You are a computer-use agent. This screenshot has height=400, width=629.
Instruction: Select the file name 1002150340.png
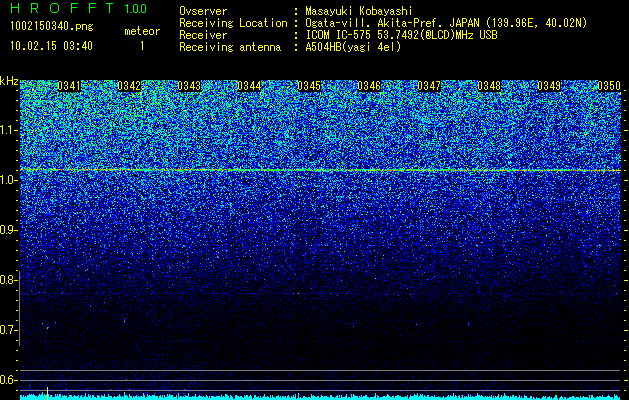click(52, 27)
